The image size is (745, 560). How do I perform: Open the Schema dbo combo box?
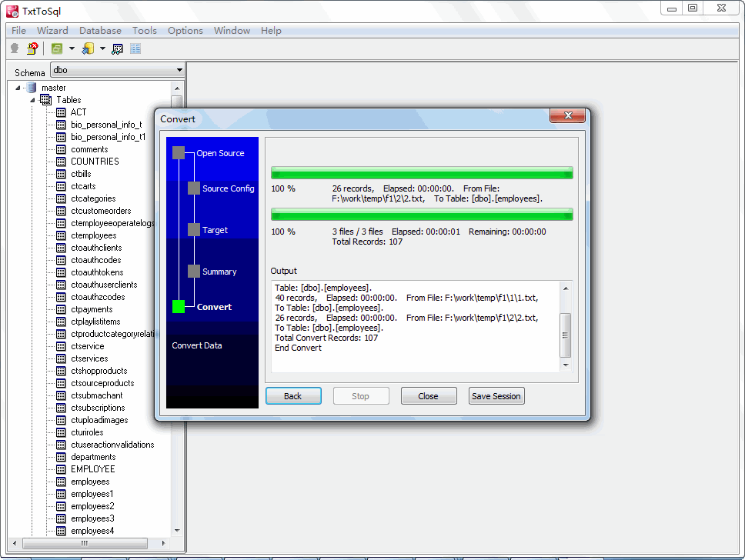coord(117,70)
